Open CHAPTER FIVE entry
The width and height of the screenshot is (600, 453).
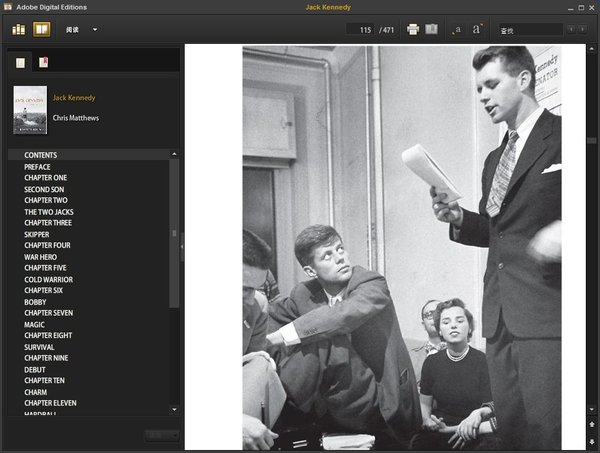(x=45, y=268)
